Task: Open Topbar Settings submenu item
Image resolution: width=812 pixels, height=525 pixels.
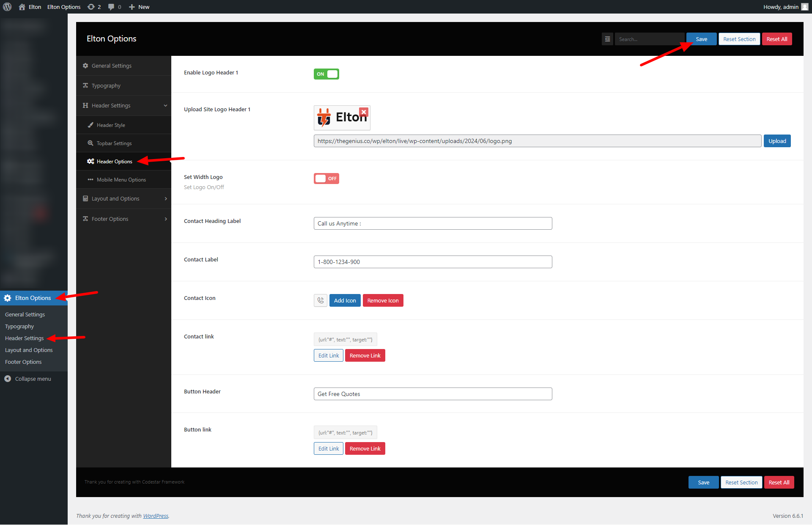Action: click(114, 143)
